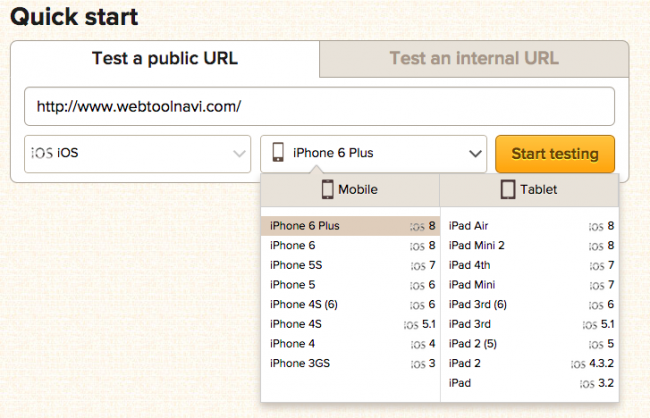Open the iOS operating system dropdown
This screenshot has width=650, height=418.
138,154
